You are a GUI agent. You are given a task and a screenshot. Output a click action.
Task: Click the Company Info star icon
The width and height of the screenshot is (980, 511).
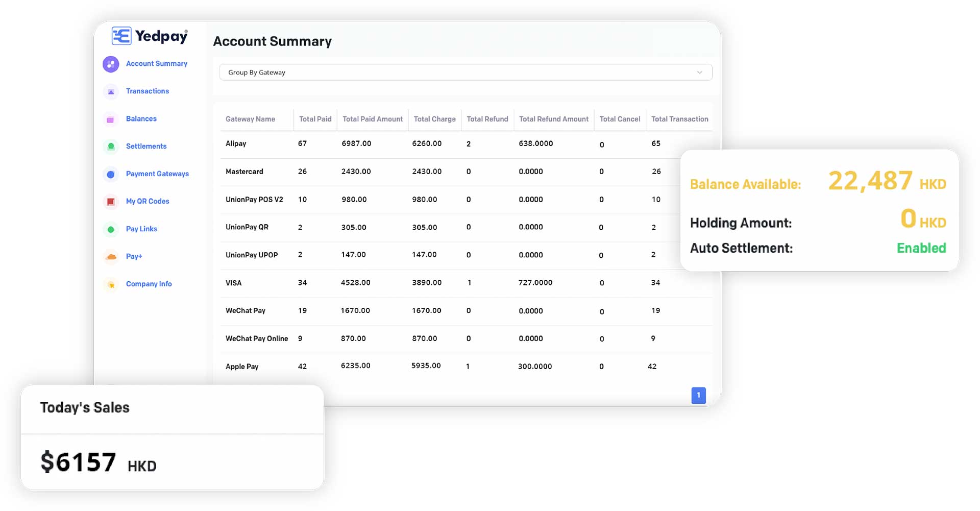pos(111,284)
